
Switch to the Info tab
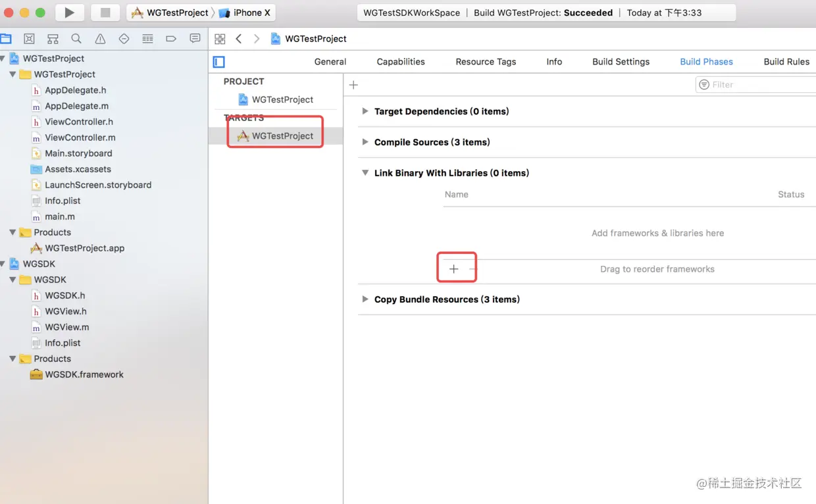(x=554, y=62)
